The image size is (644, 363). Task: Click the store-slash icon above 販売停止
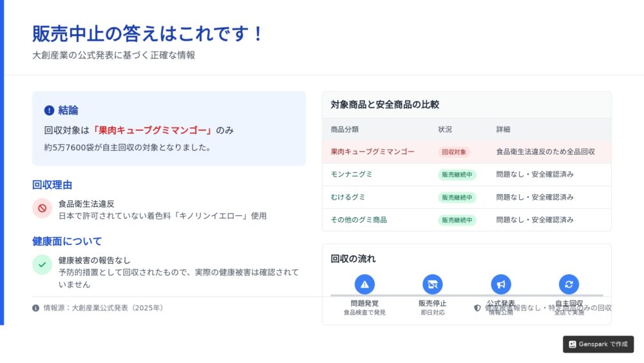(433, 284)
